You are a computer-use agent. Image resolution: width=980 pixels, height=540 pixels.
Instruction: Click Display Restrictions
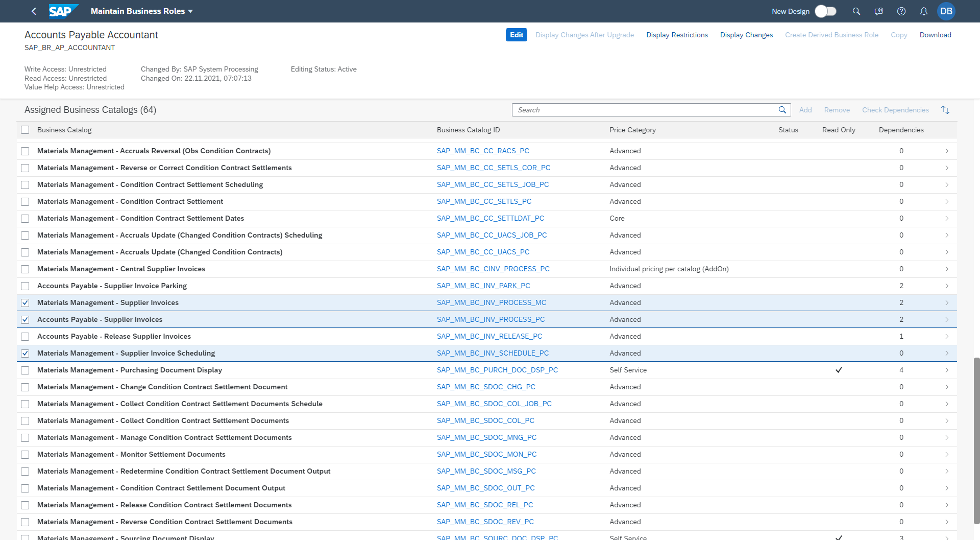pos(677,35)
